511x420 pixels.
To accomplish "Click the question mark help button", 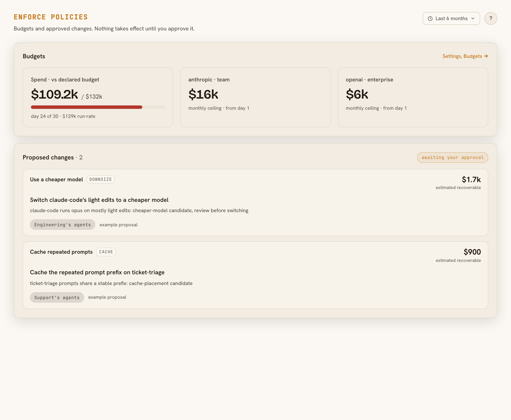I will click(x=491, y=18).
